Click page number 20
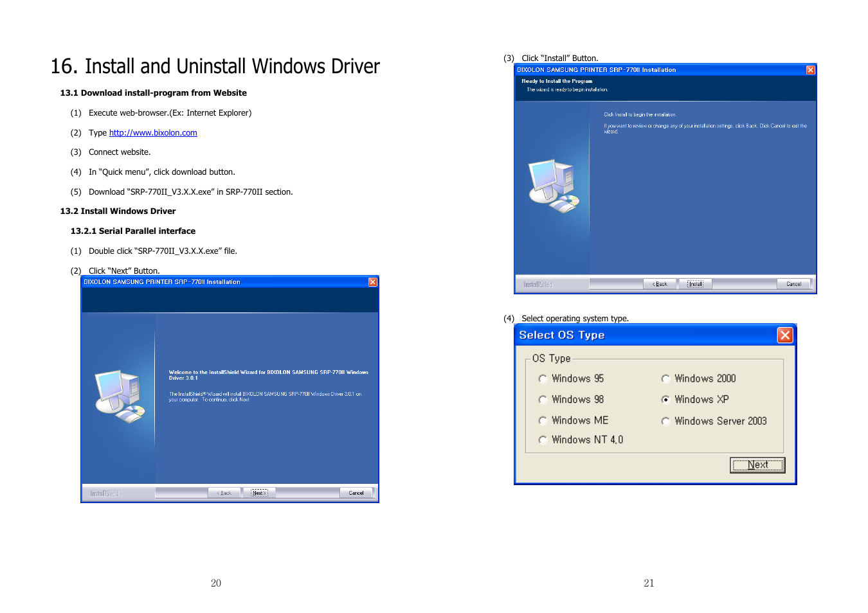 pos(216,583)
